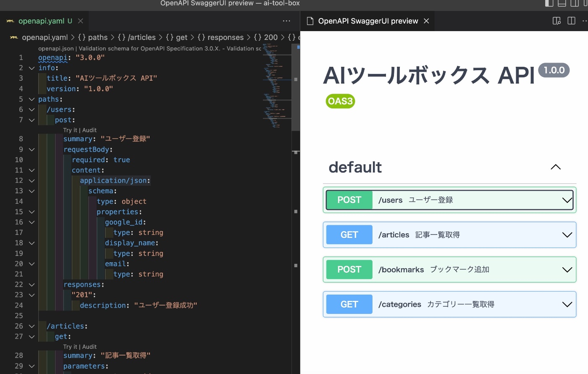Fold the /users block at line 6
Screen dimensions: 588x374
(31, 110)
